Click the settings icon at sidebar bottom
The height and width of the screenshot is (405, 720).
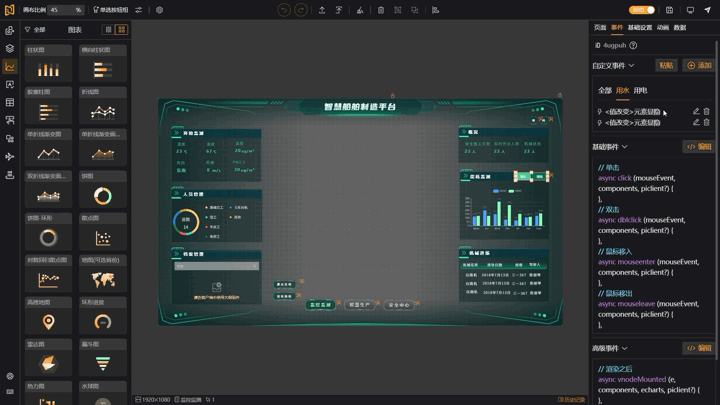click(x=10, y=376)
